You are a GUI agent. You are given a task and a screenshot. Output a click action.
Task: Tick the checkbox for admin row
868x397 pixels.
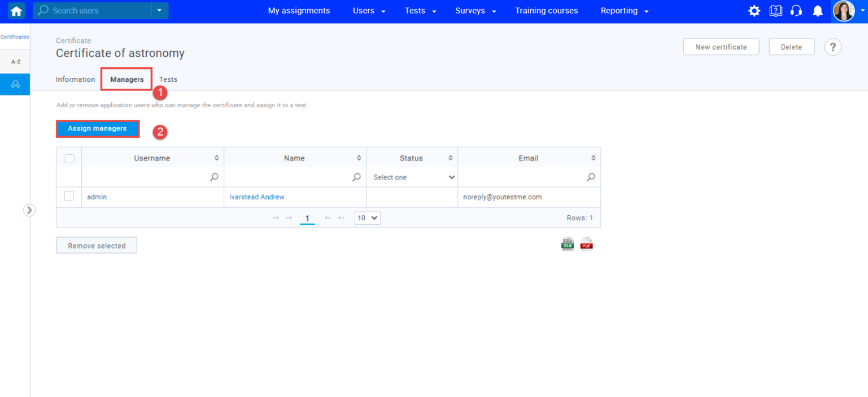coord(69,196)
